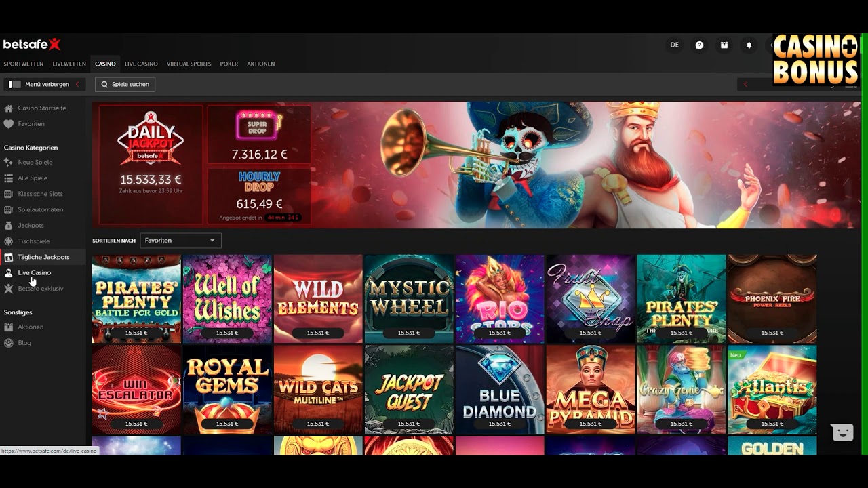Open Win Escalator game

(x=136, y=390)
